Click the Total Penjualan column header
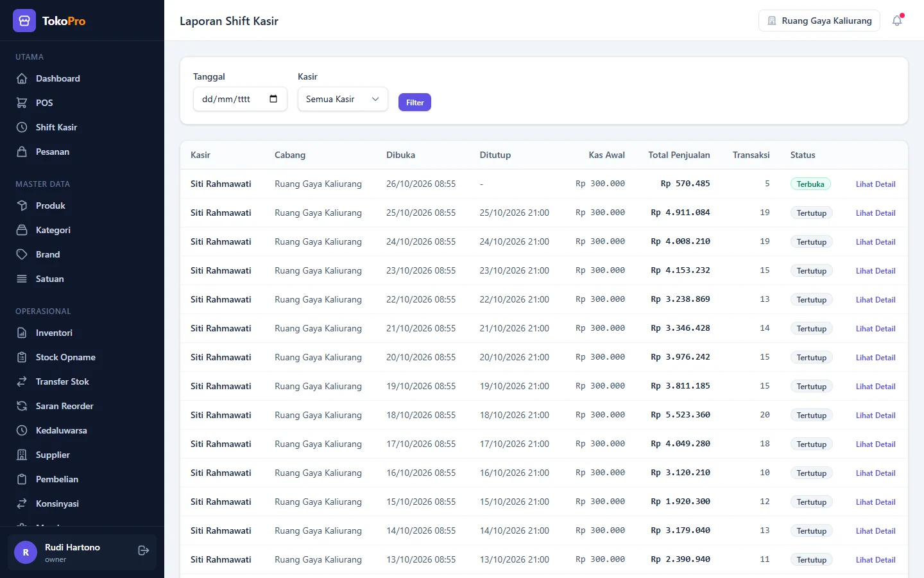 [x=679, y=155]
